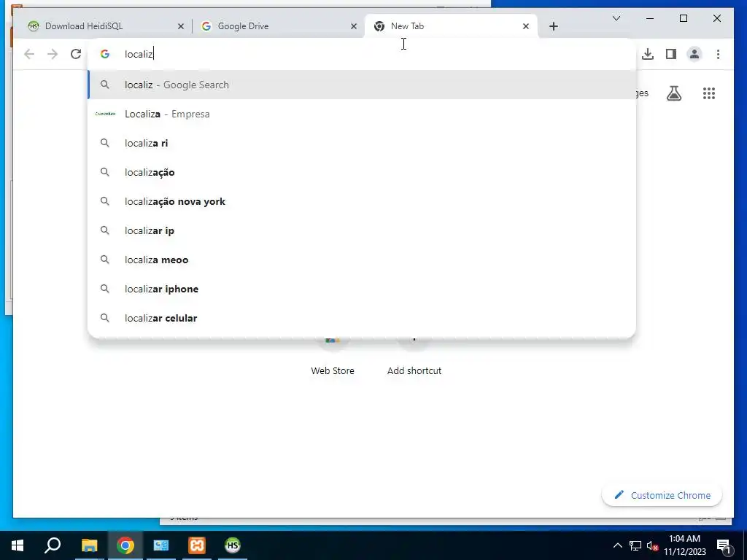The height and width of the screenshot is (560, 747).
Task: Select the 'localiz - Google Search' suggestion
Action: point(362,85)
